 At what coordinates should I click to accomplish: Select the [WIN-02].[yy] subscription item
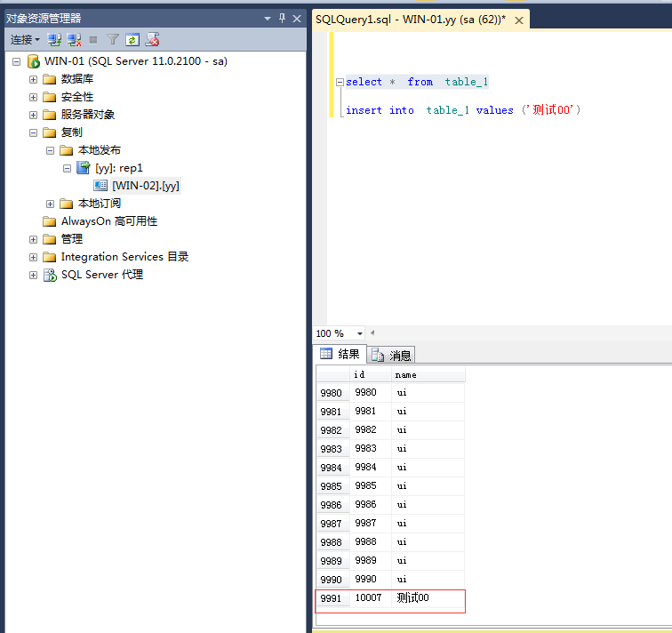[146, 186]
